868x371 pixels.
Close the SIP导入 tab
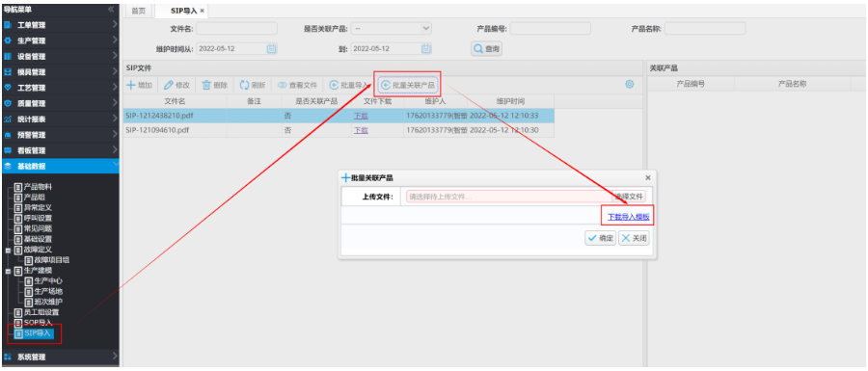[x=203, y=11]
